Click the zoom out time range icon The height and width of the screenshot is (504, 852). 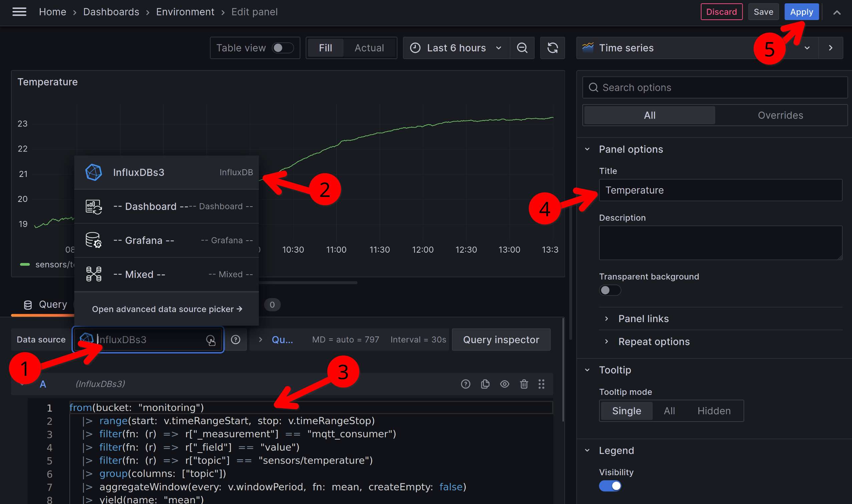click(522, 48)
